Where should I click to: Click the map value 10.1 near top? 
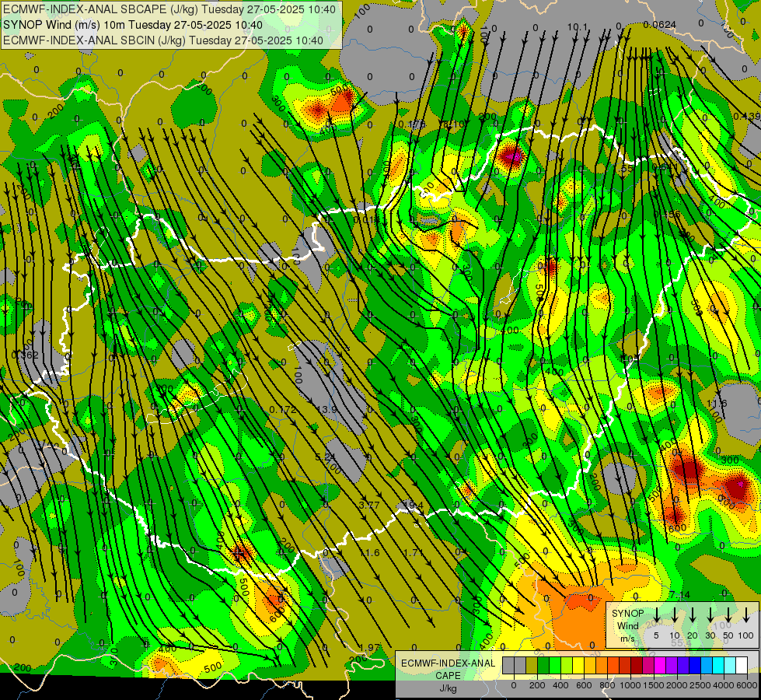tap(578, 26)
